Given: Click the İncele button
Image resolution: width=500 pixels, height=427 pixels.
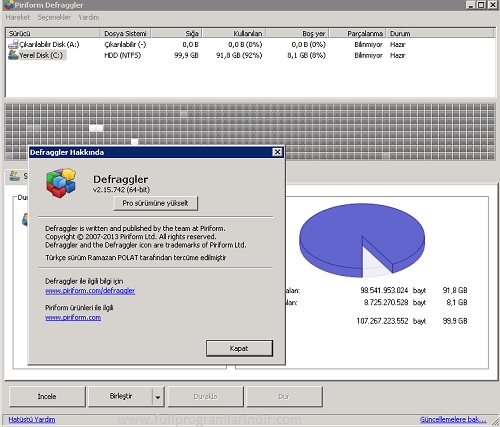Looking at the screenshot, I should [47, 397].
